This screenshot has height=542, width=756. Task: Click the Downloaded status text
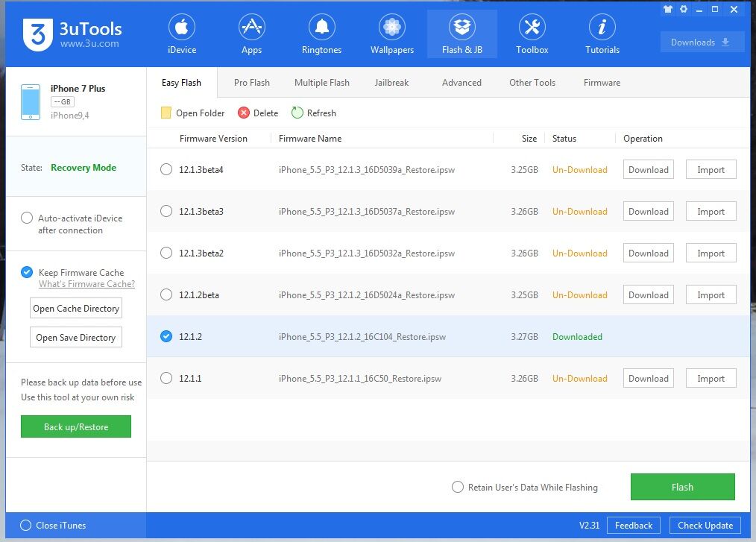(x=577, y=336)
